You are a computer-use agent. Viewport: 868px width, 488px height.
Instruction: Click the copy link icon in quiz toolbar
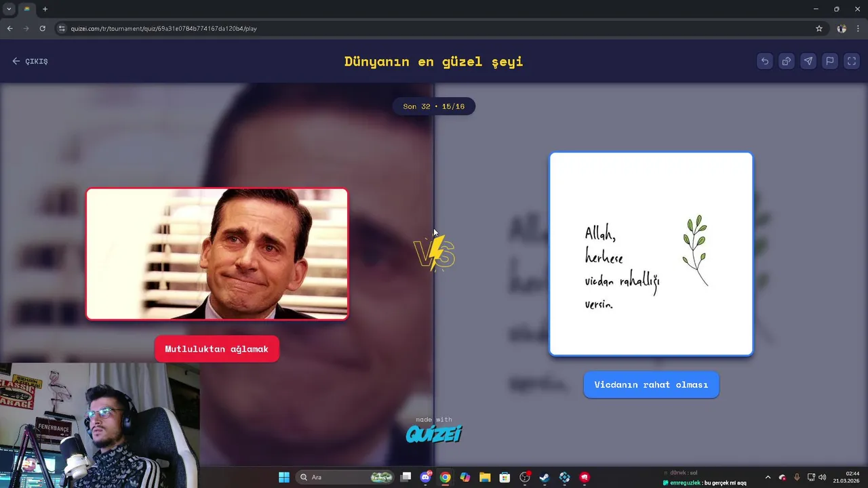787,61
